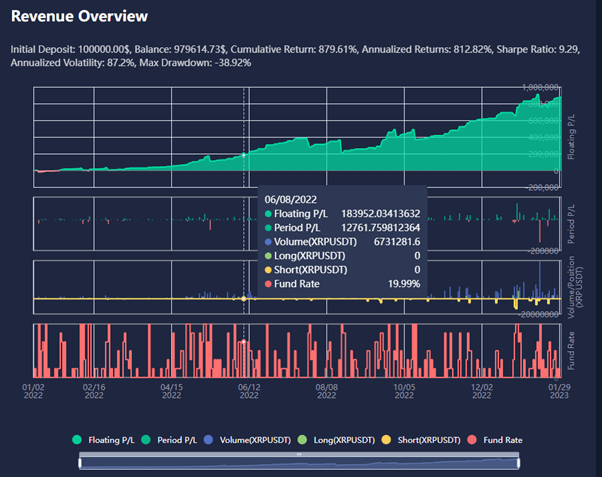Viewport: 602px width, 477px height.
Task: Click the middle of the zoom slider bar
Action: click(298, 461)
